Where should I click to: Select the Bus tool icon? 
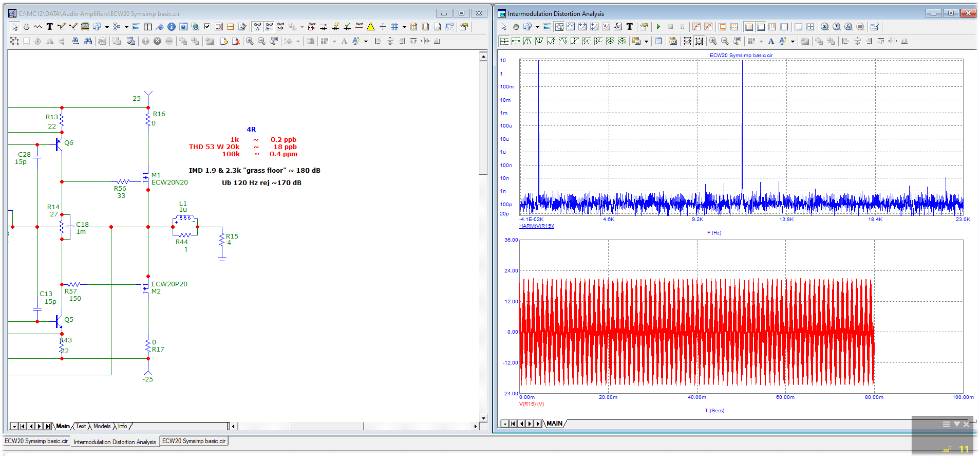(85, 27)
